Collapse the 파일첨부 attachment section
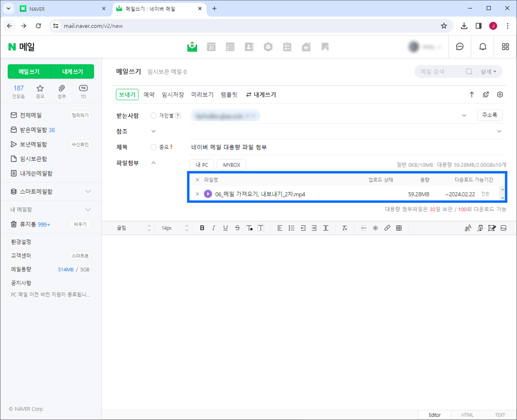The image size is (517, 420). coord(153,163)
